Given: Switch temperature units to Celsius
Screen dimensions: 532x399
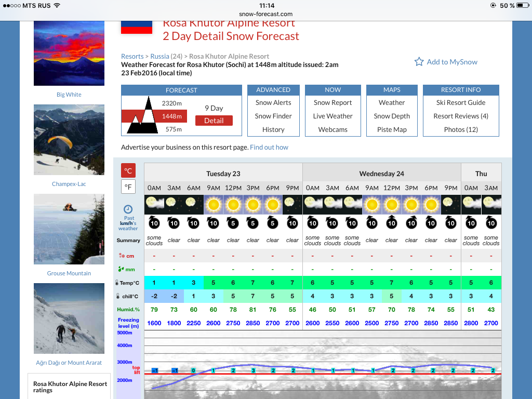Looking at the screenshot, I should coord(128,170).
